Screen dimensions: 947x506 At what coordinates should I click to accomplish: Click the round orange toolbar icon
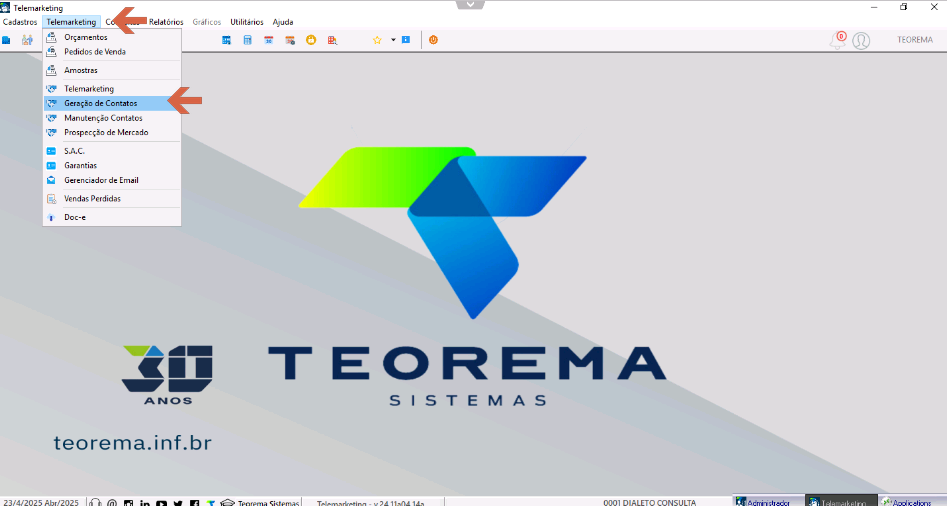(x=311, y=40)
